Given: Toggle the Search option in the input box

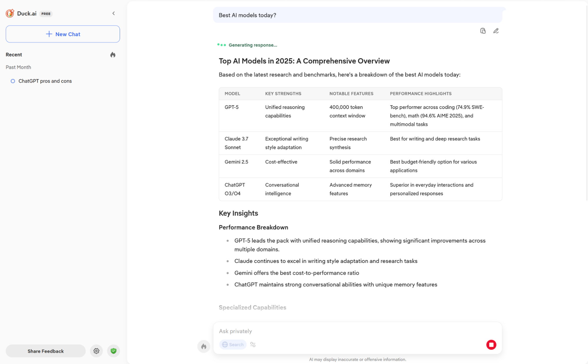Looking at the screenshot, I should (233, 345).
